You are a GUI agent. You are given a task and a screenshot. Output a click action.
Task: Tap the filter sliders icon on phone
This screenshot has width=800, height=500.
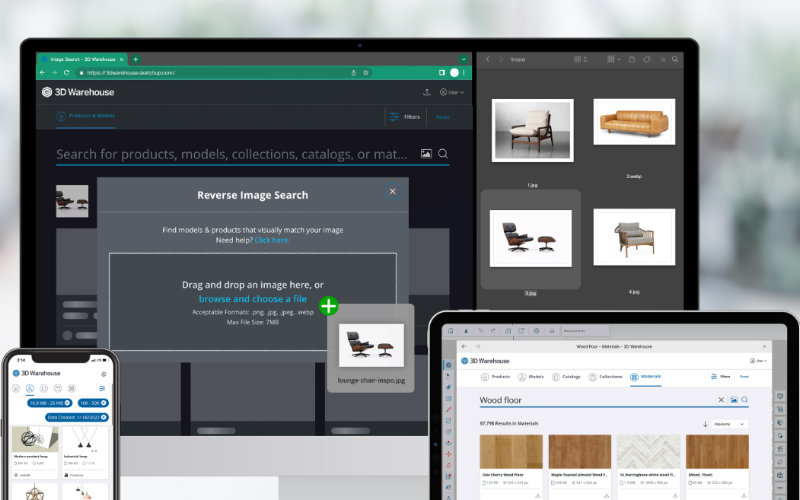click(x=102, y=388)
